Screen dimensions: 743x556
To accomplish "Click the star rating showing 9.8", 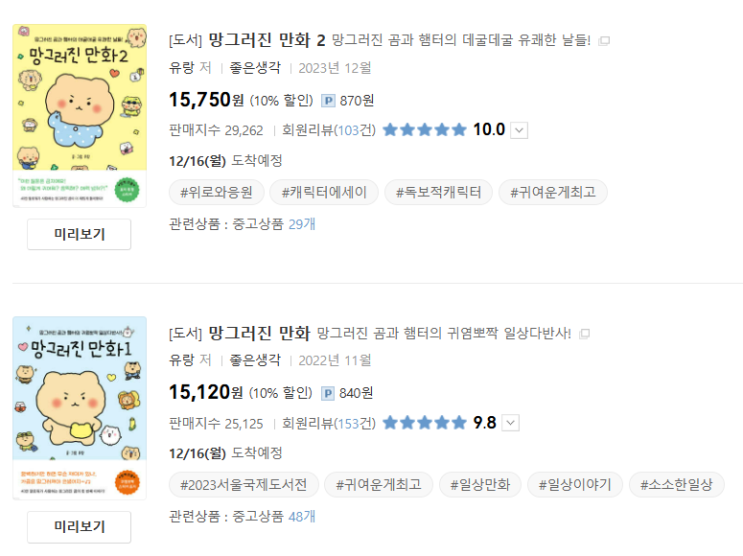I will [424, 422].
